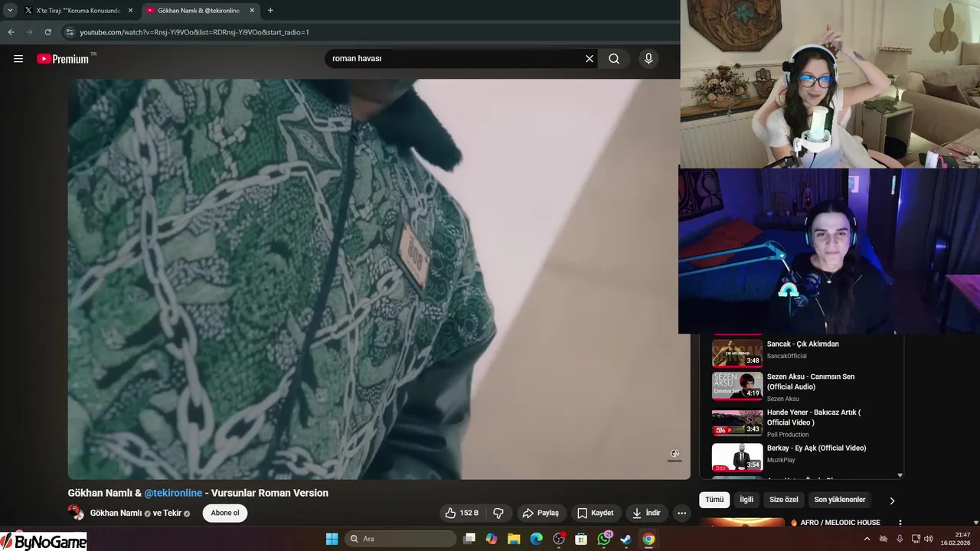980x551 pixels.
Task: Select the Son yüklenenler filter chip
Action: click(x=840, y=500)
